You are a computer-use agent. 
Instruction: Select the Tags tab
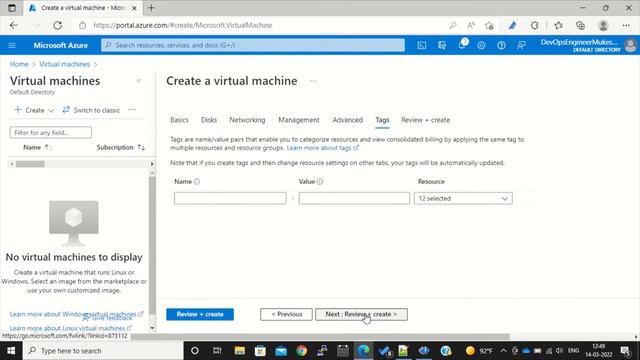click(x=382, y=120)
